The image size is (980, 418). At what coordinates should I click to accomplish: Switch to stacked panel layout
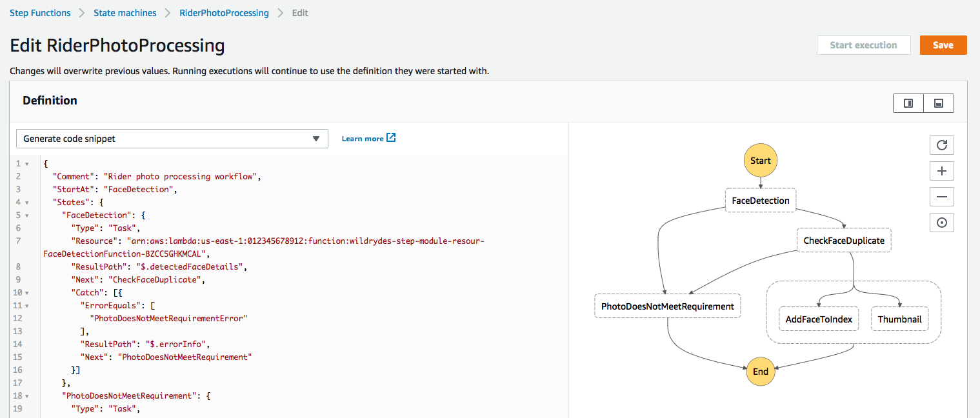(x=939, y=103)
